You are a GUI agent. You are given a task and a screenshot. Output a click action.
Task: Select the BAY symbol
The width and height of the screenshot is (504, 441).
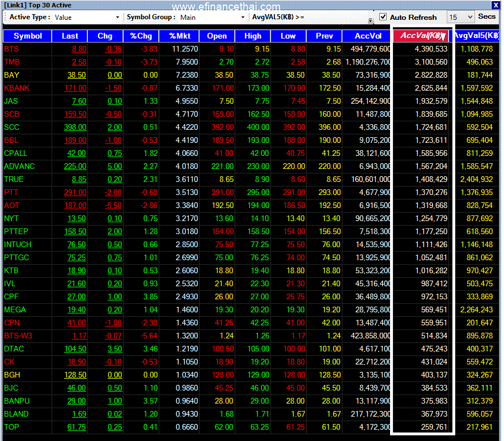pyautogui.click(x=11, y=75)
